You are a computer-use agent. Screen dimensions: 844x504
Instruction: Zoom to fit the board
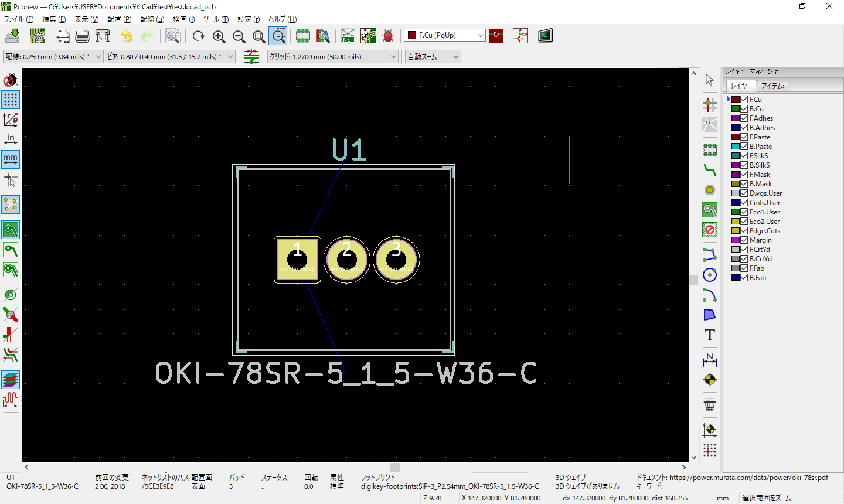pyautogui.click(x=259, y=36)
